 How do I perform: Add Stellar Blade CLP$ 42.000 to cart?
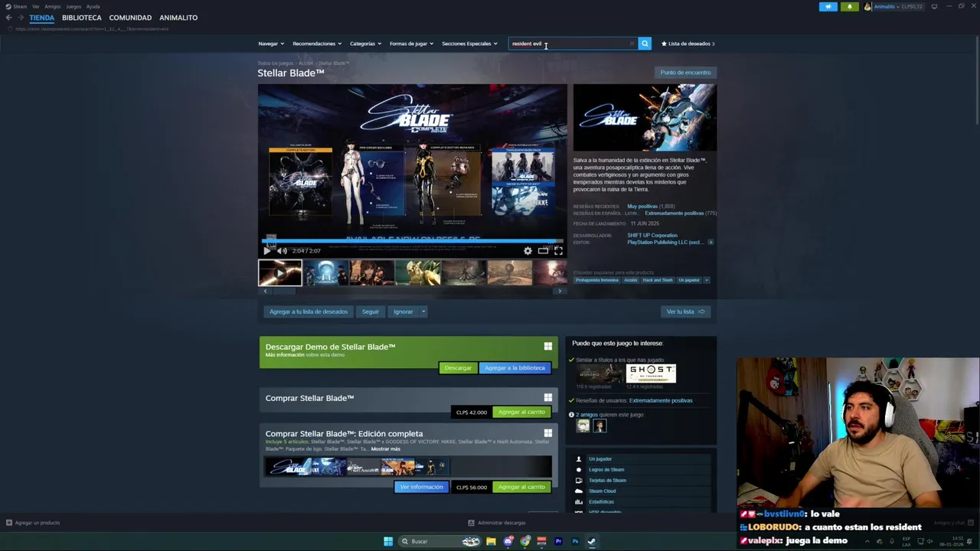(x=521, y=412)
